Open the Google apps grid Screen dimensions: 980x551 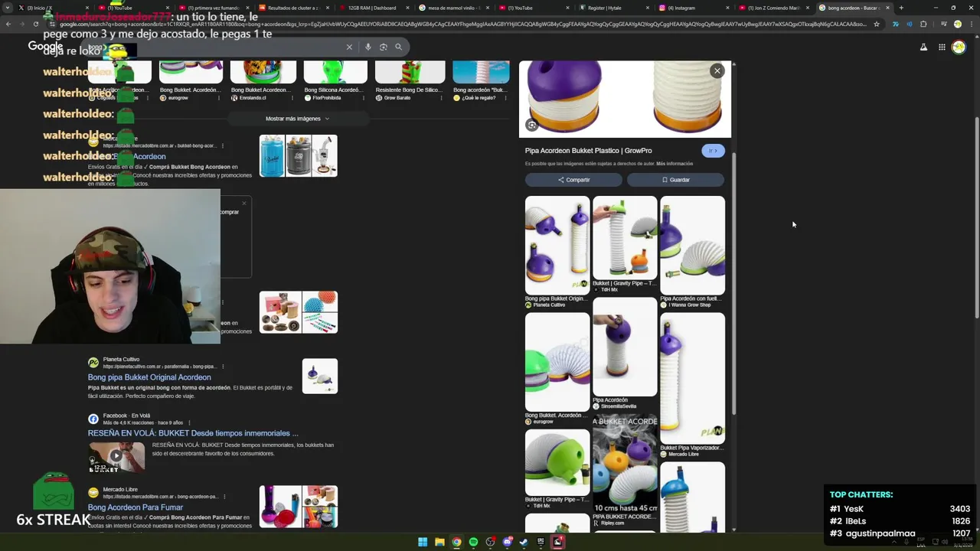point(942,47)
